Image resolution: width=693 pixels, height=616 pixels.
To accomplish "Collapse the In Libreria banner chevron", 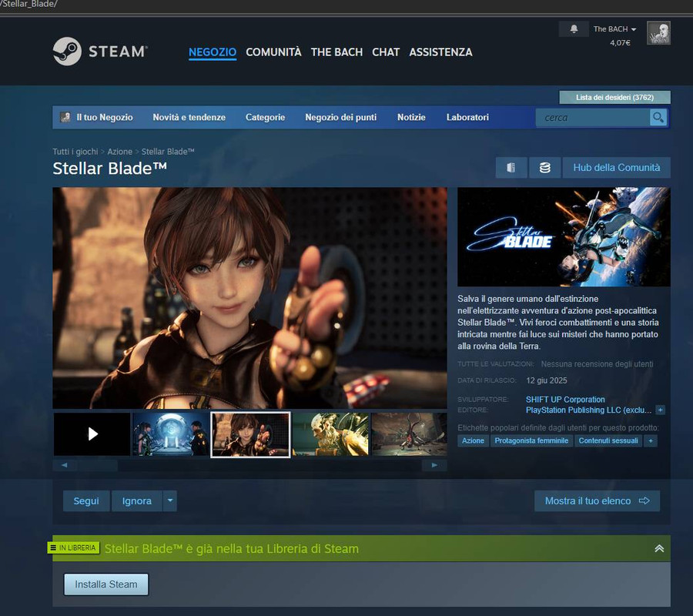I will tap(659, 548).
